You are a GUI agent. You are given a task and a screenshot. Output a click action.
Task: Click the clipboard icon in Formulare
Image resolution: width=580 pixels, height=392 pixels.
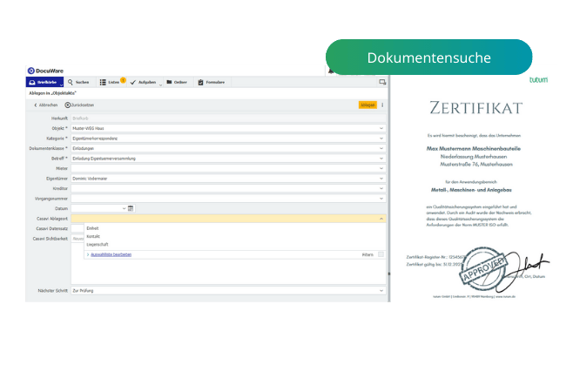(200, 82)
